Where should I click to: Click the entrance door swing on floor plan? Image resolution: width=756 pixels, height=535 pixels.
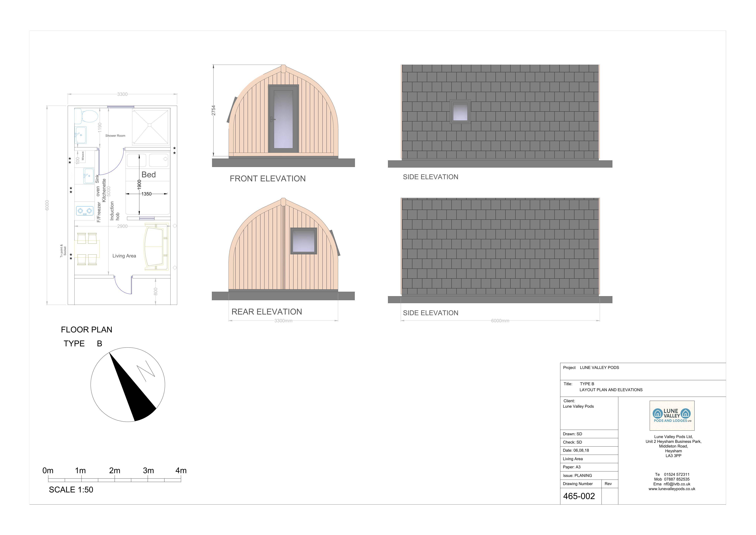click(x=123, y=285)
